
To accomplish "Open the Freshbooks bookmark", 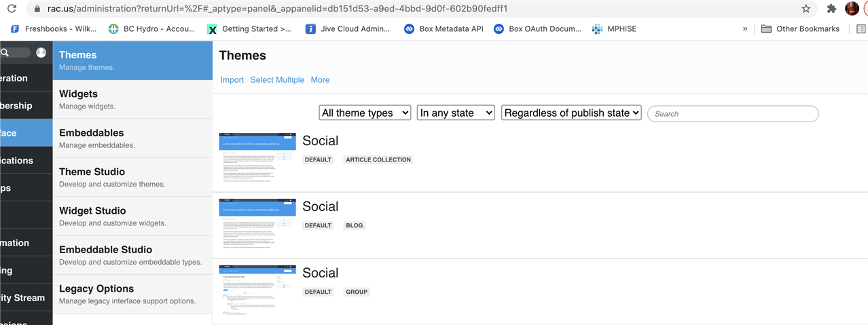I will (55, 28).
